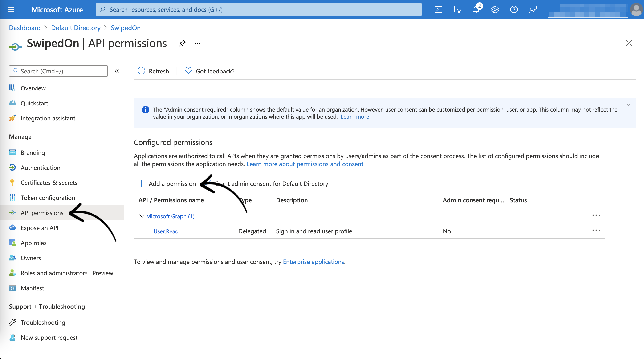Screen dimensions: 644x359
Task: Click the Description column header
Action: click(x=292, y=200)
